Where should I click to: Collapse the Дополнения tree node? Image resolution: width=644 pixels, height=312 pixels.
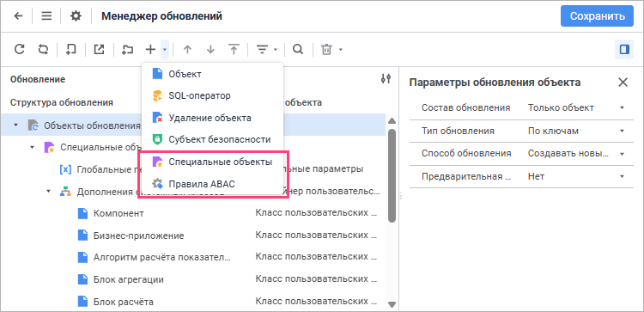[x=48, y=191]
